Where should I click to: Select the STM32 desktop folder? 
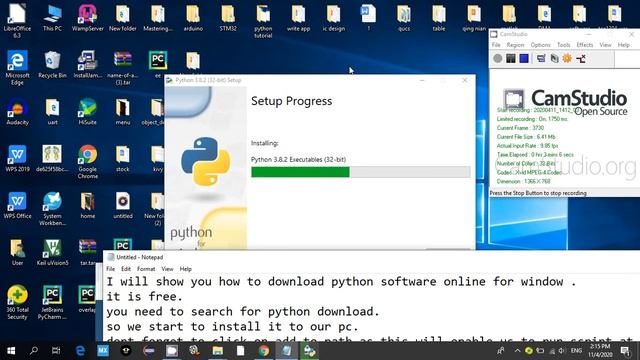pos(228,18)
